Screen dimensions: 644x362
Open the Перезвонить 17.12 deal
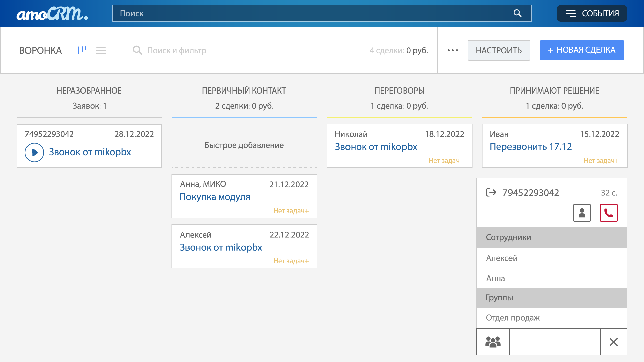[x=531, y=146]
